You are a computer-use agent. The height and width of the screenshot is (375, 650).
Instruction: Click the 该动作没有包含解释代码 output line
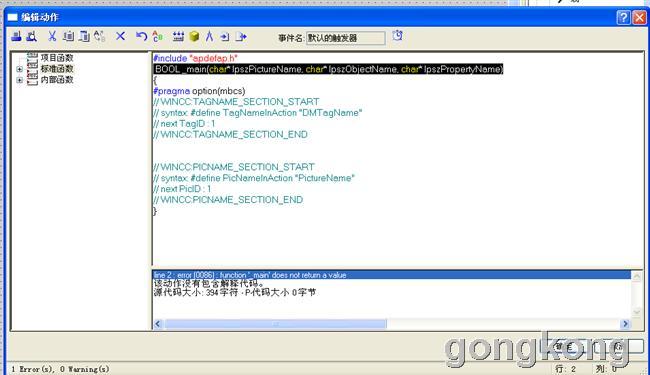pos(209,284)
